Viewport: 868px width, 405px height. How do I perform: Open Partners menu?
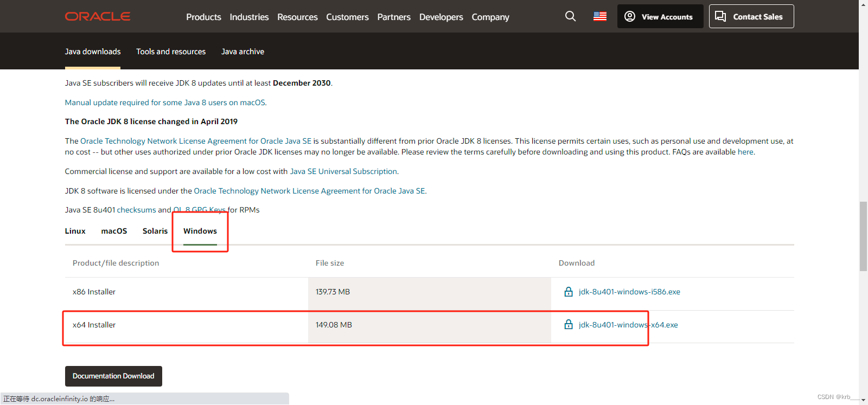point(394,17)
